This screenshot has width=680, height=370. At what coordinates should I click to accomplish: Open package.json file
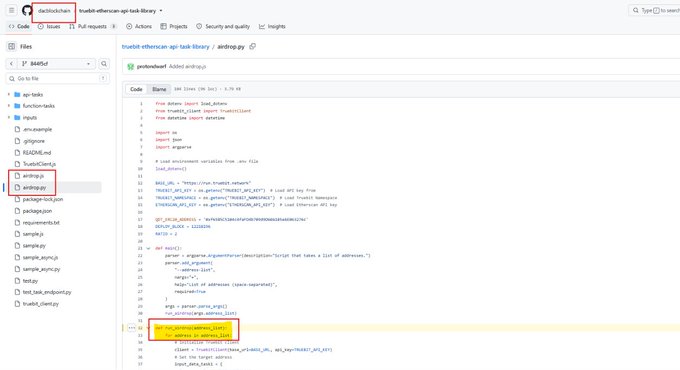pyautogui.click(x=37, y=211)
